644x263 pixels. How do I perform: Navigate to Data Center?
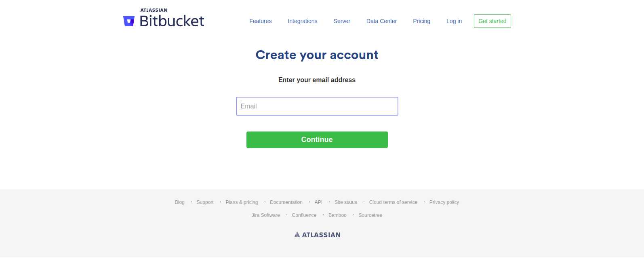(381, 21)
